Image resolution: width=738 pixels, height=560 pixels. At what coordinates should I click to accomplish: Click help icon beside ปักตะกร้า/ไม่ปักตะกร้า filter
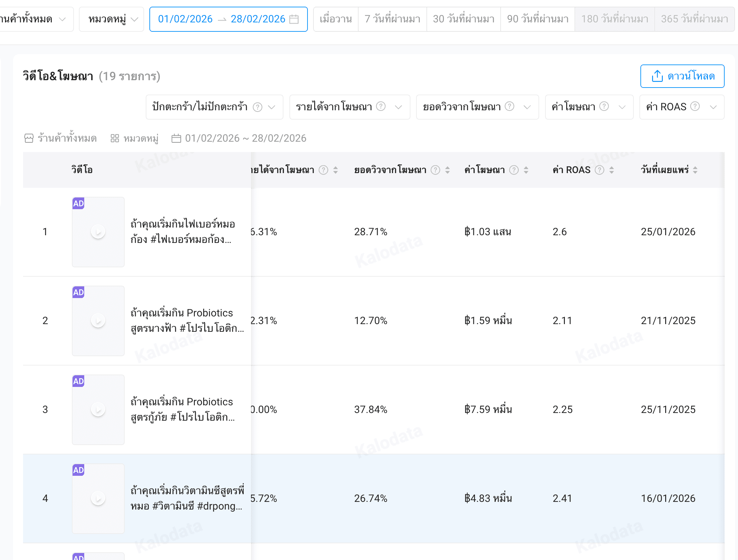(257, 107)
